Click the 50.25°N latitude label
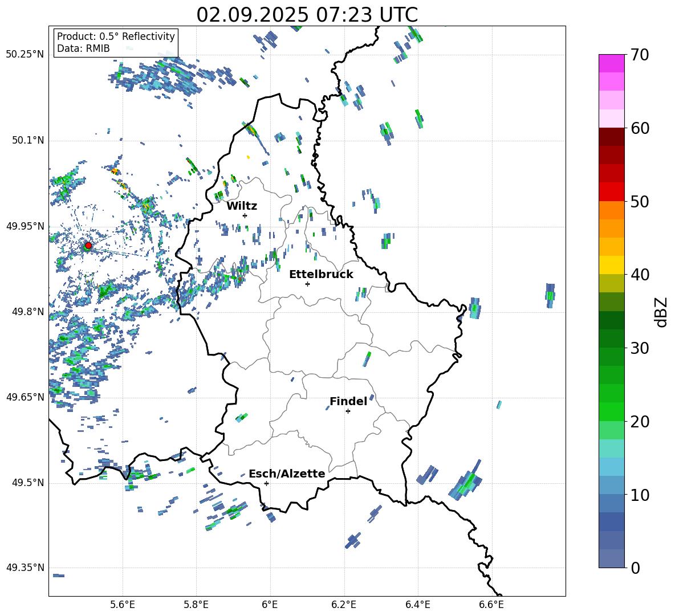 25,55
